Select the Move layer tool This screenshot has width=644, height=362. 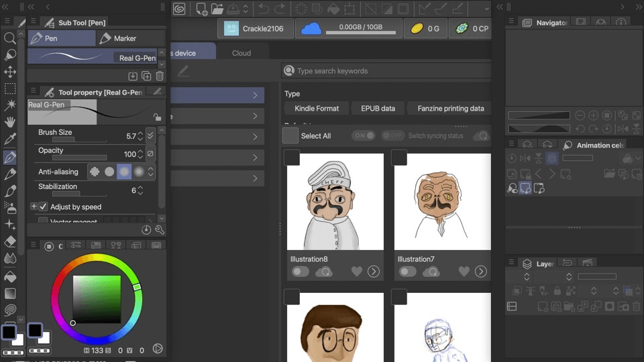[10, 72]
